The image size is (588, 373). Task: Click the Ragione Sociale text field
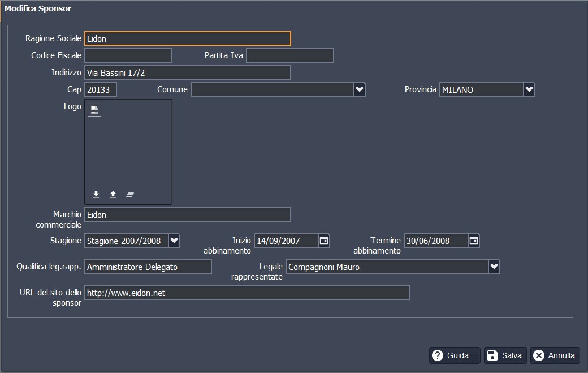click(187, 38)
